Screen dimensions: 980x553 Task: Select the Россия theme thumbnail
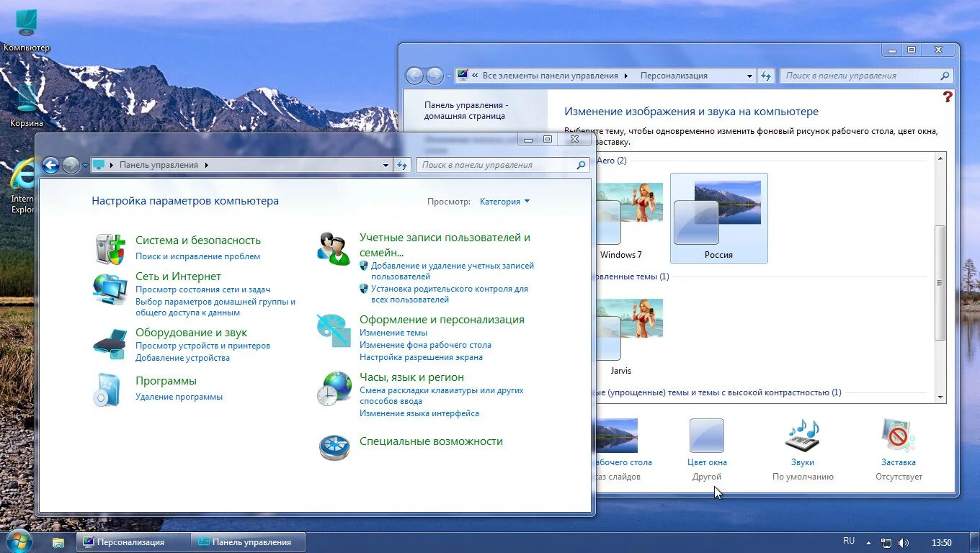click(x=718, y=218)
